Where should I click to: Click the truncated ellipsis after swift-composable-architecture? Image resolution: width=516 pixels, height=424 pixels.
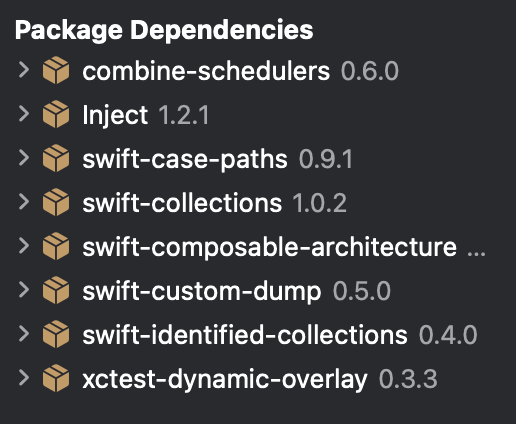tap(476, 254)
